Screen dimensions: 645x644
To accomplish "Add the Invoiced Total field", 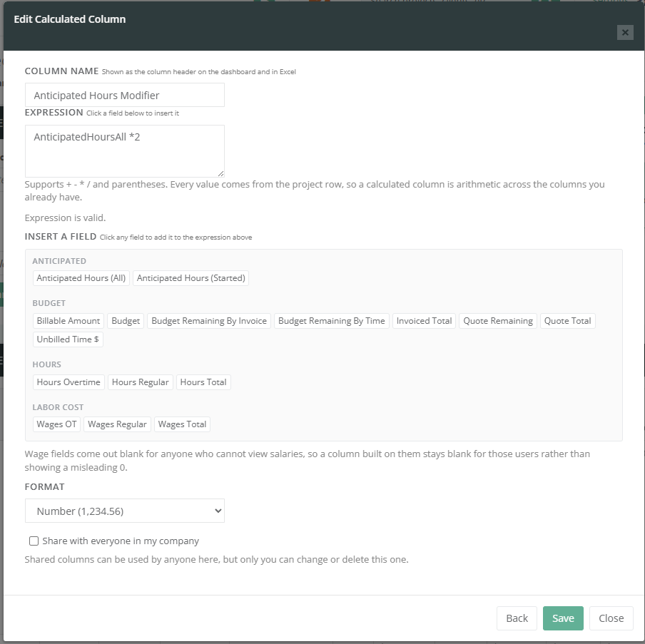I will tap(424, 321).
